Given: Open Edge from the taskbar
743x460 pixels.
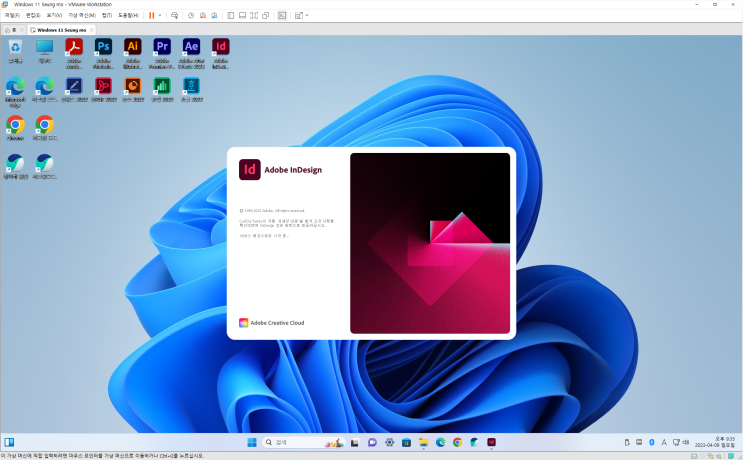Looking at the screenshot, I should click(441, 442).
